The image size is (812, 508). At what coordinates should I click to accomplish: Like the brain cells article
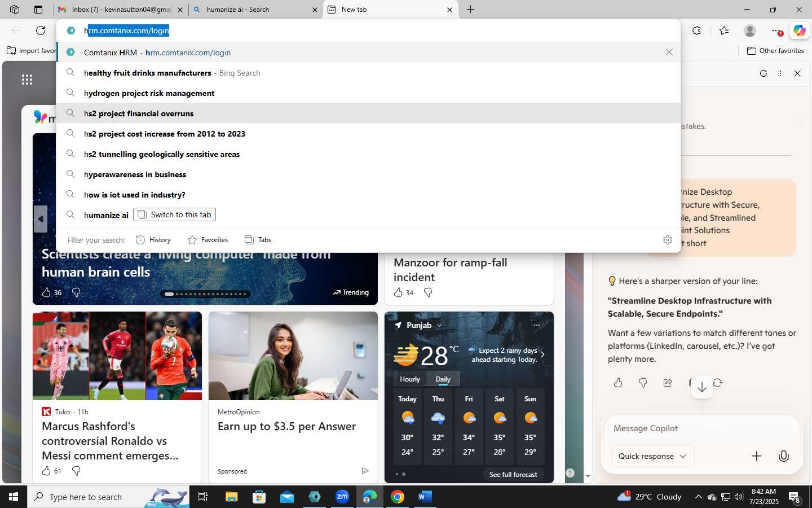pyautogui.click(x=46, y=292)
